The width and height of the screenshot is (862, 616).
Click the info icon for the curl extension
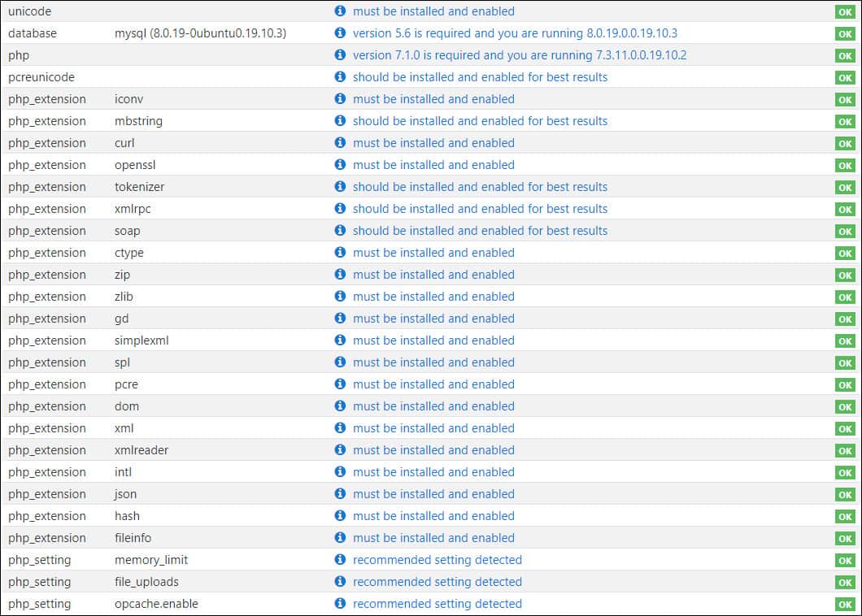341,143
